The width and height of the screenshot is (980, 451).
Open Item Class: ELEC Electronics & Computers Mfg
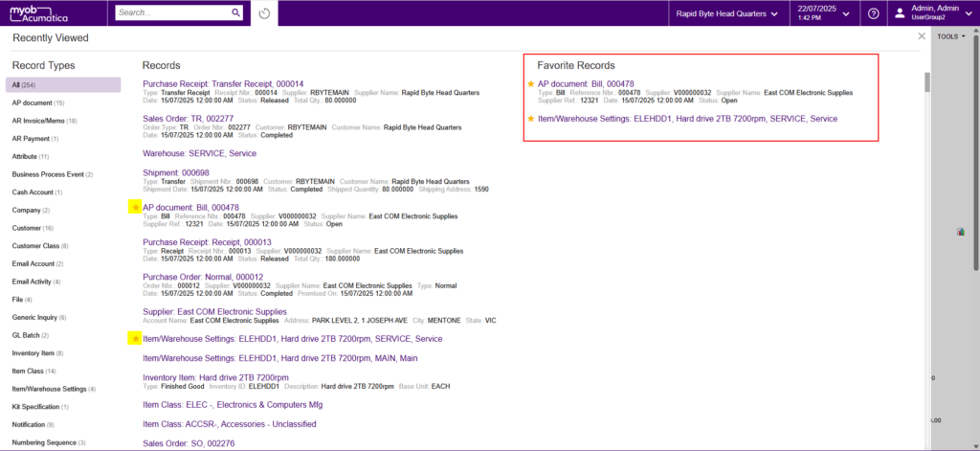233,405
